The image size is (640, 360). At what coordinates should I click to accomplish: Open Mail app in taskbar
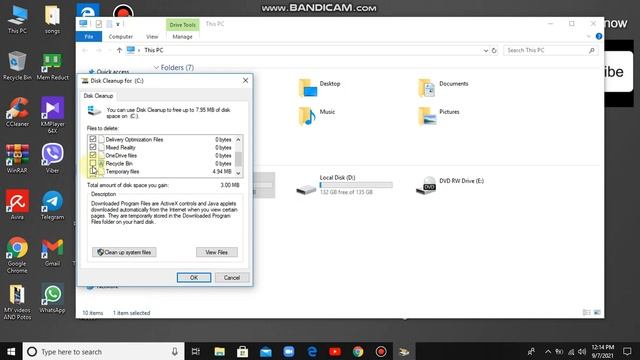pos(266,351)
